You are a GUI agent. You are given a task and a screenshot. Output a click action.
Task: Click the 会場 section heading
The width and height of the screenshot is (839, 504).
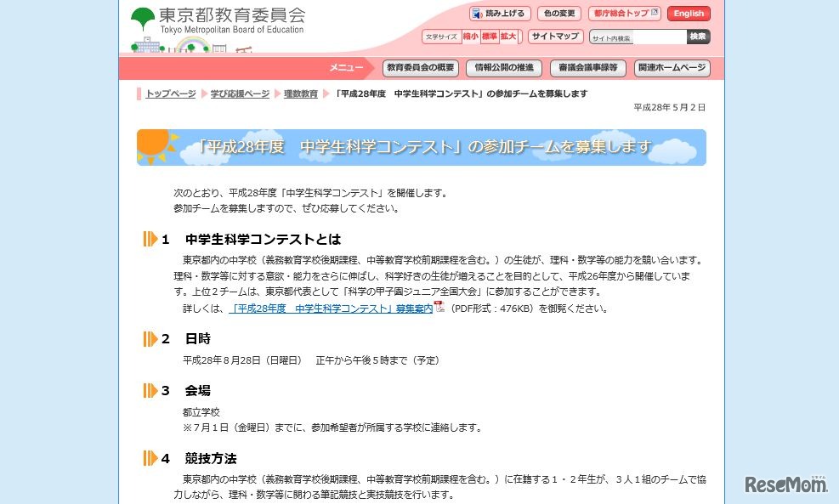(x=198, y=391)
